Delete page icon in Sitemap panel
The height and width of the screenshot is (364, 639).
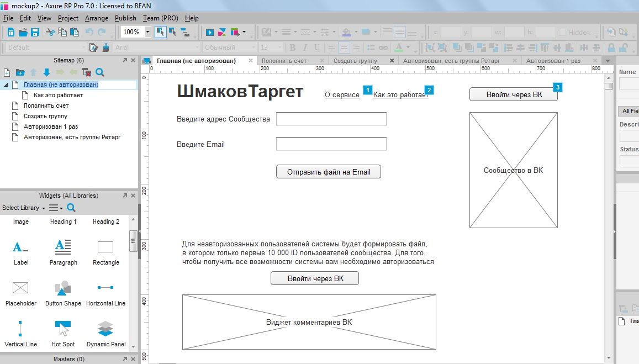coord(86,72)
